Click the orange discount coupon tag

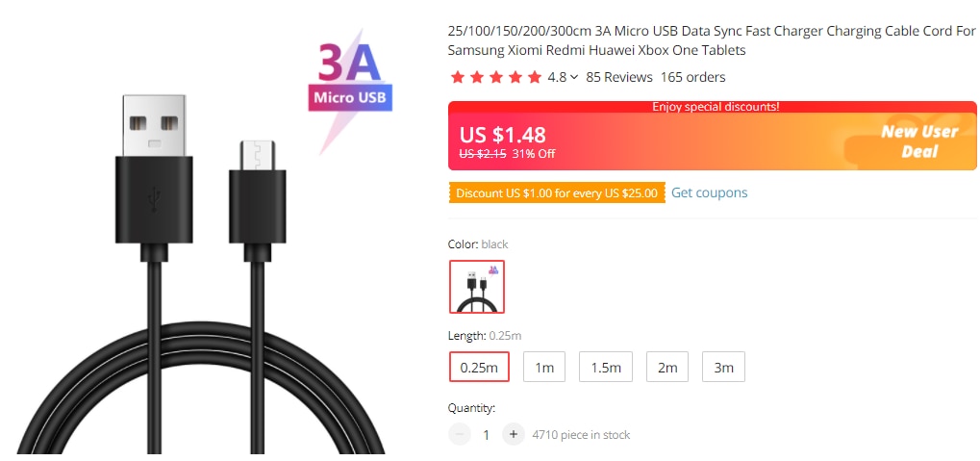[557, 193]
